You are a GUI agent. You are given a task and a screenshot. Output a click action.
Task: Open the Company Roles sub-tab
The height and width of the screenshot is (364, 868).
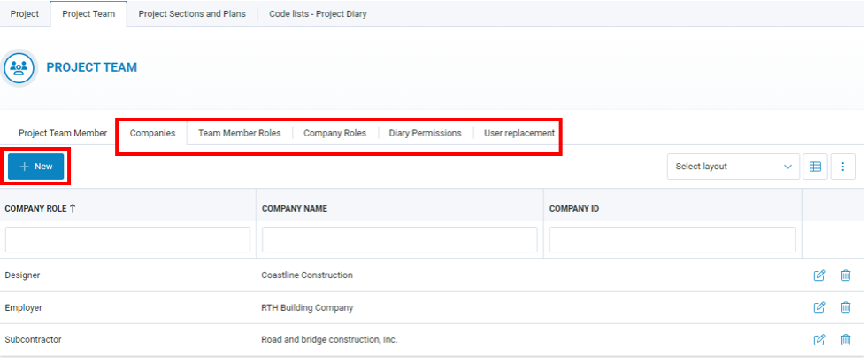pyautogui.click(x=335, y=133)
